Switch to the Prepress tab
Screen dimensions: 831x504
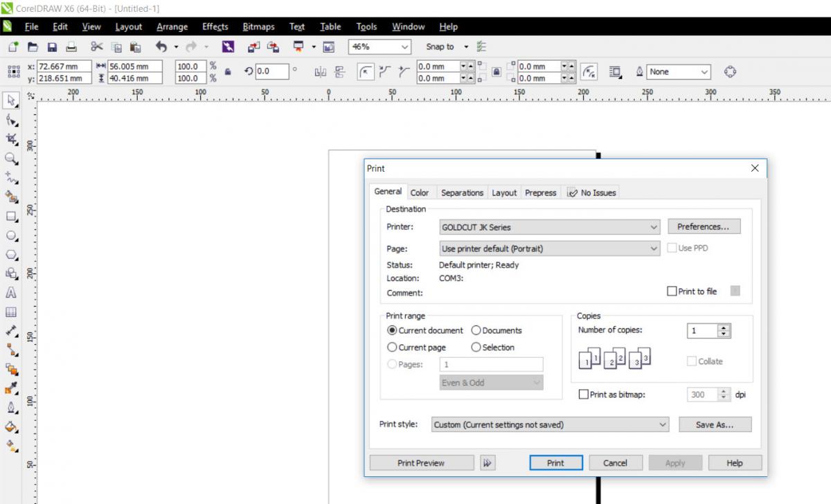pos(541,192)
